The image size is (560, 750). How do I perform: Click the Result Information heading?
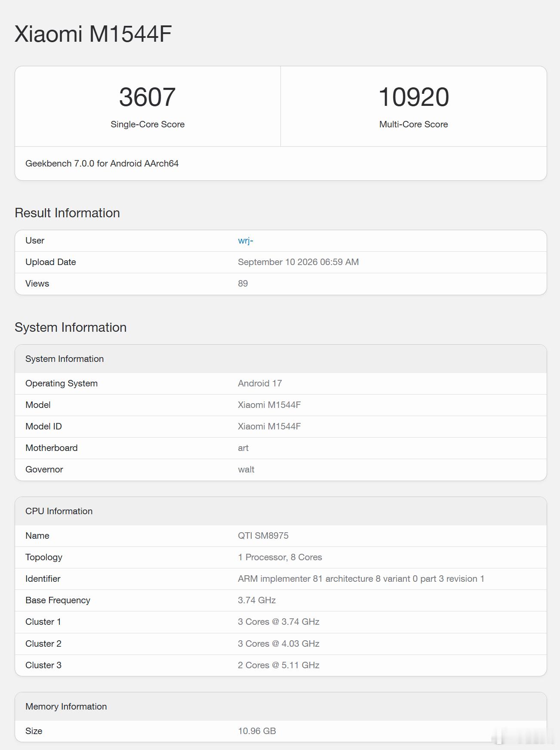coord(67,213)
